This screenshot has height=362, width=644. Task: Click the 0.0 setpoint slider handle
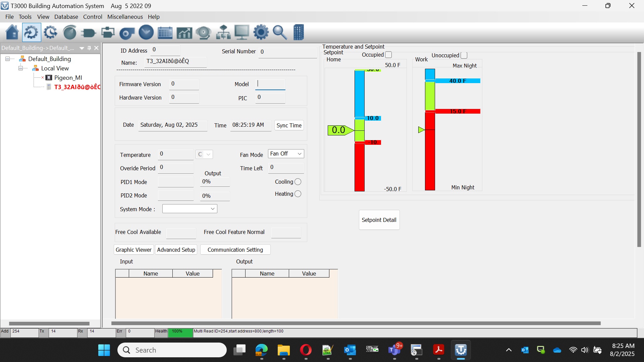pos(340,130)
